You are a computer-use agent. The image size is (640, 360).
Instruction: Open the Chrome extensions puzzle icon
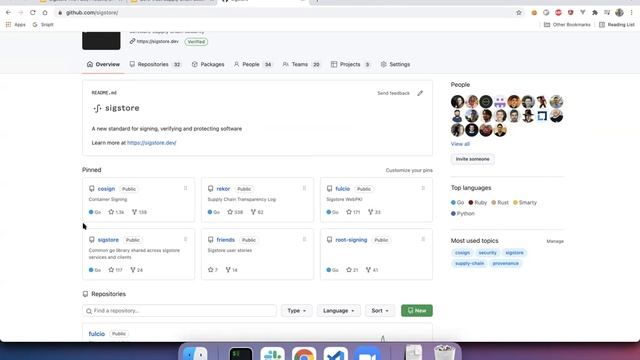pos(595,13)
